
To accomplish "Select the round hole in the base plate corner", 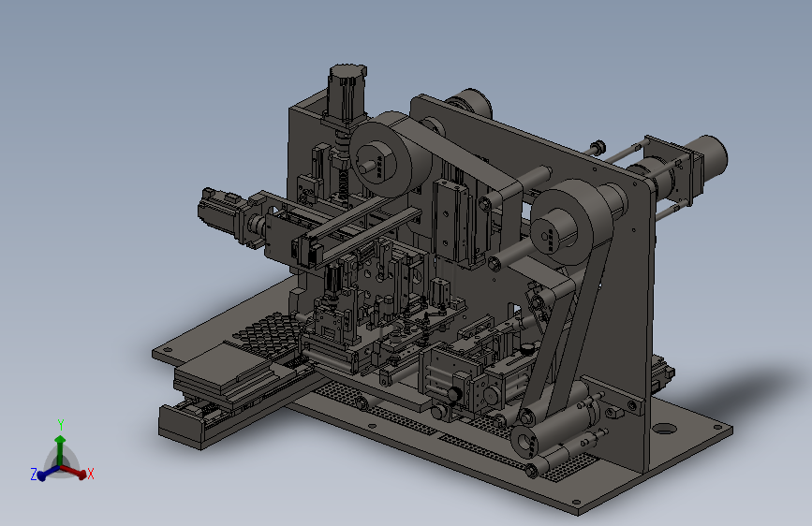I will (x=664, y=429).
